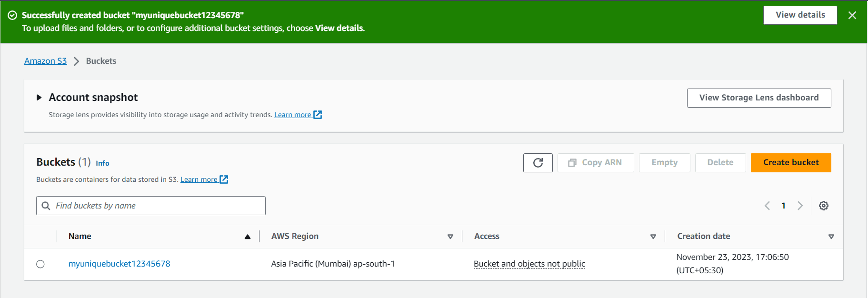The image size is (868, 298).
Task: Click the Creation date column header
Action: click(704, 236)
